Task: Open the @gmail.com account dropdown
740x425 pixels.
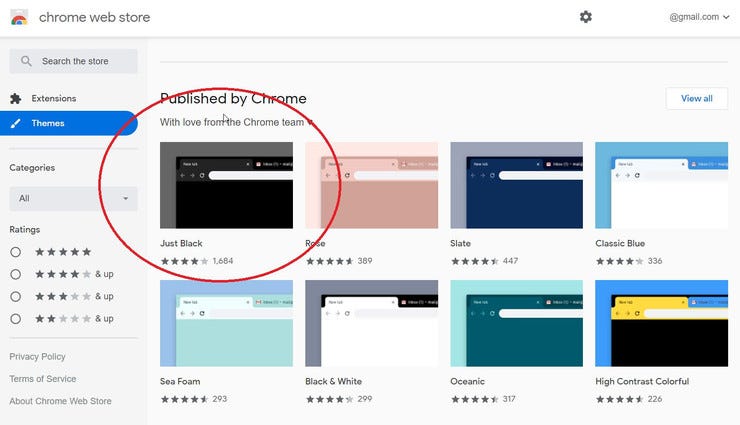Action: (x=699, y=17)
